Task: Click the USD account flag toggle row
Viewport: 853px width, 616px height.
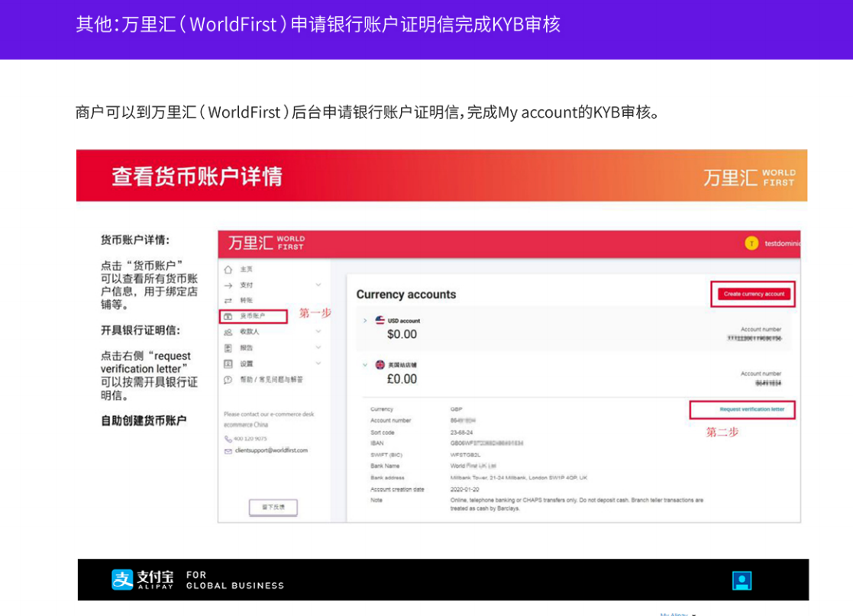Action: pyautogui.click(x=380, y=319)
